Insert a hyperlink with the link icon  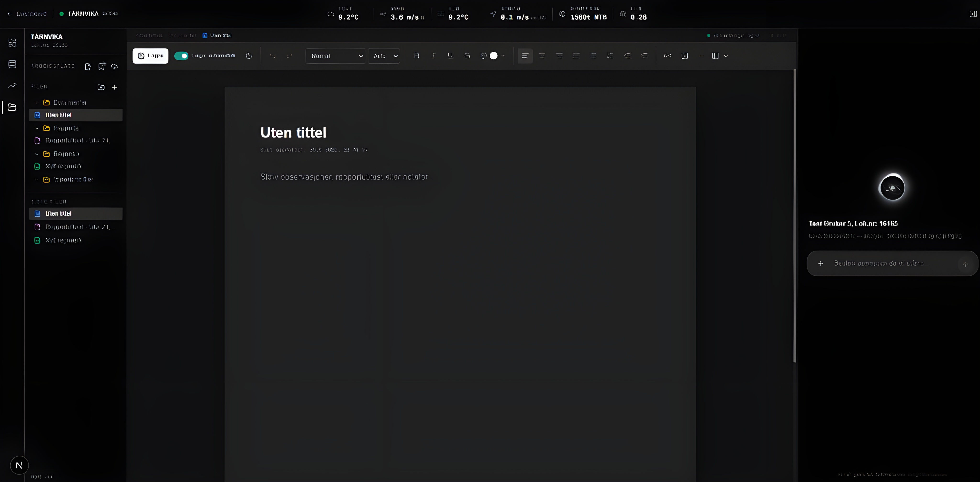tap(668, 56)
